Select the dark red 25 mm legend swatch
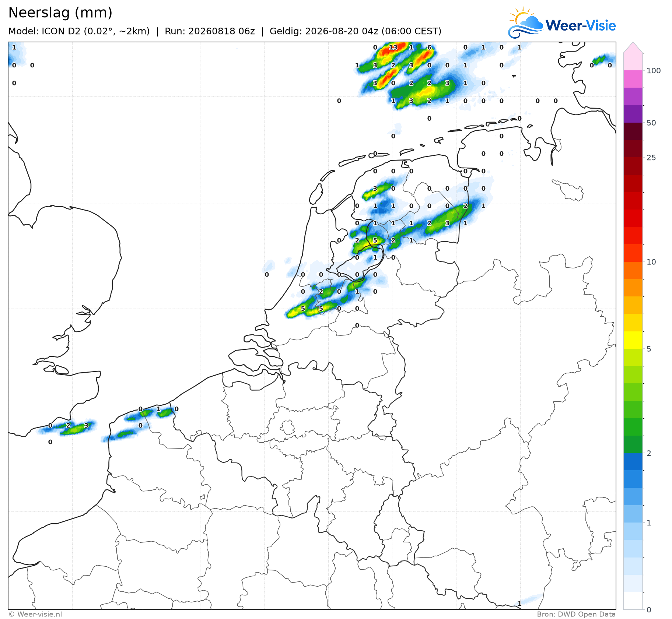The image size is (672, 619). point(633,149)
